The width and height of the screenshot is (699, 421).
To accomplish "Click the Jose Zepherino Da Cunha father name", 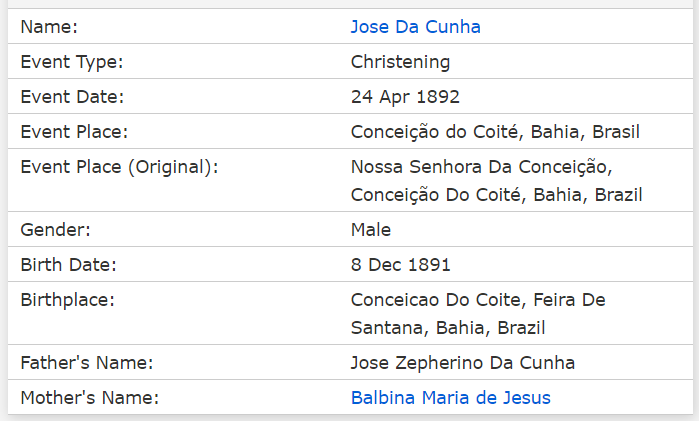I will [x=462, y=363].
